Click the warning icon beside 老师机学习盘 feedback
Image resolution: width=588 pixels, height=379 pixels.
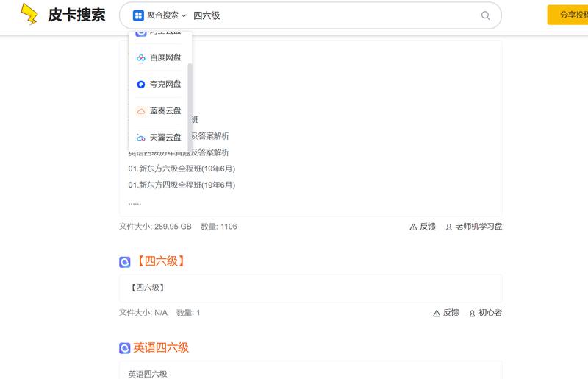pyautogui.click(x=413, y=227)
